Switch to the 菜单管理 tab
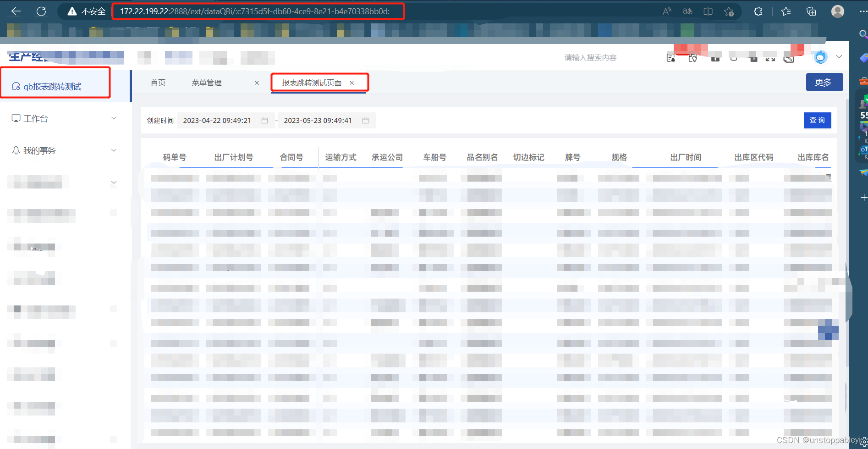This screenshot has width=868, height=449. (207, 83)
